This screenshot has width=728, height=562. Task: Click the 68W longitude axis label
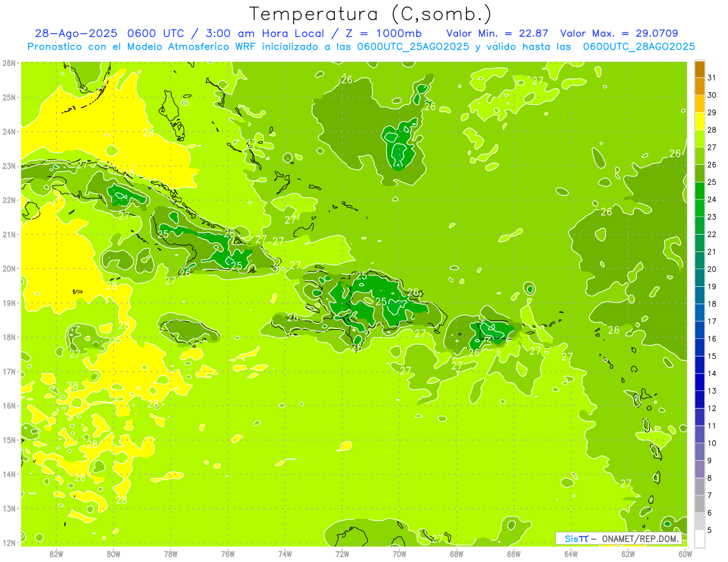point(456,553)
